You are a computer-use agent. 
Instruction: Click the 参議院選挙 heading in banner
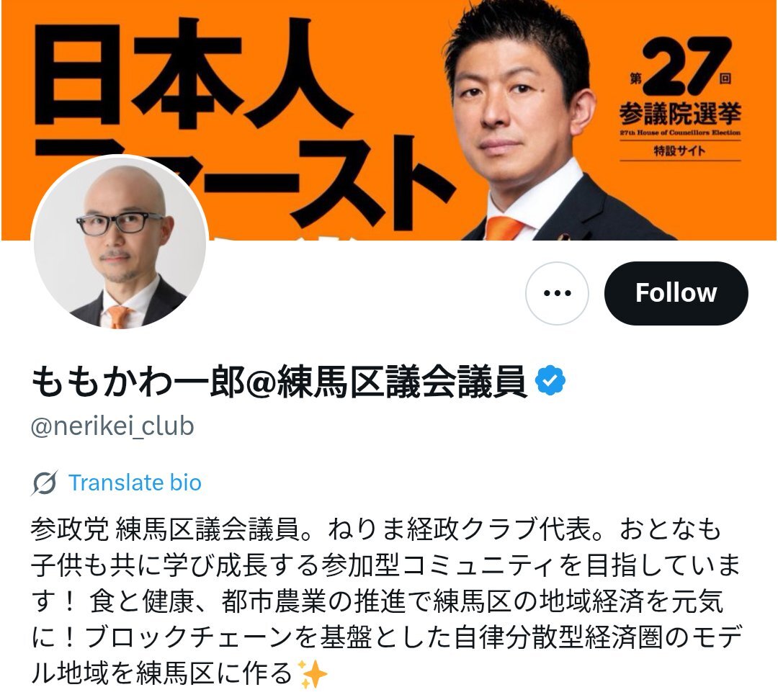tap(680, 114)
